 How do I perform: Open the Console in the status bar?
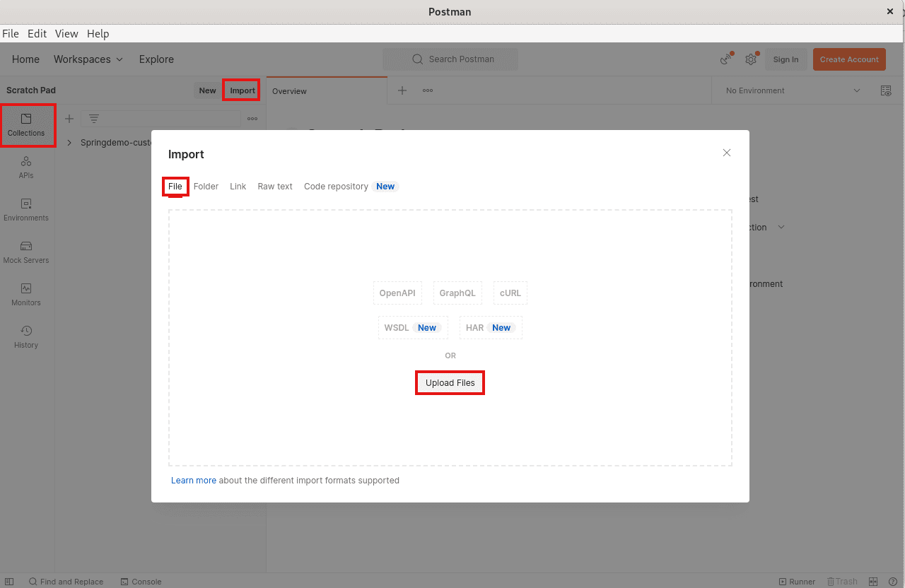tap(141, 582)
